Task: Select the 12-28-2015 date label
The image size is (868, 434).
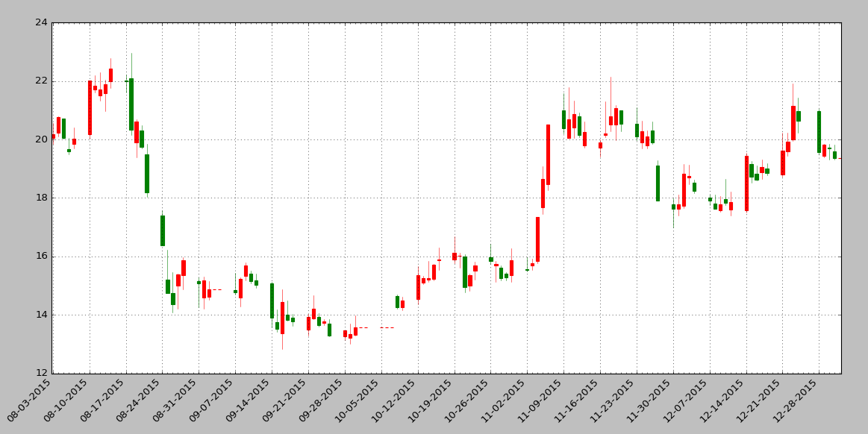Action: (x=795, y=400)
